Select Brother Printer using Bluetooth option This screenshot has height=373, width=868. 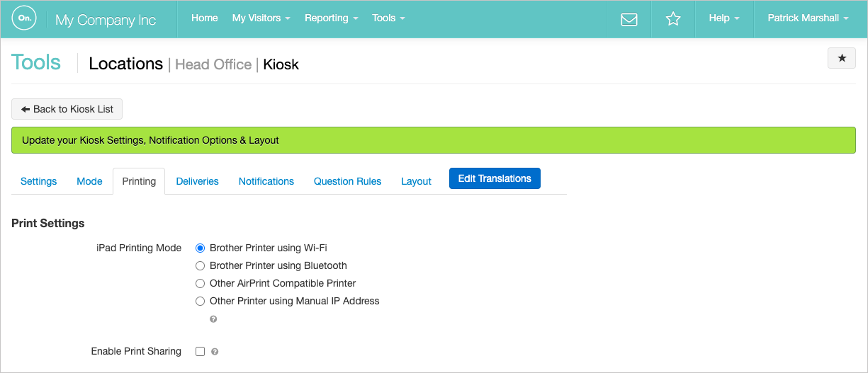[201, 266]
